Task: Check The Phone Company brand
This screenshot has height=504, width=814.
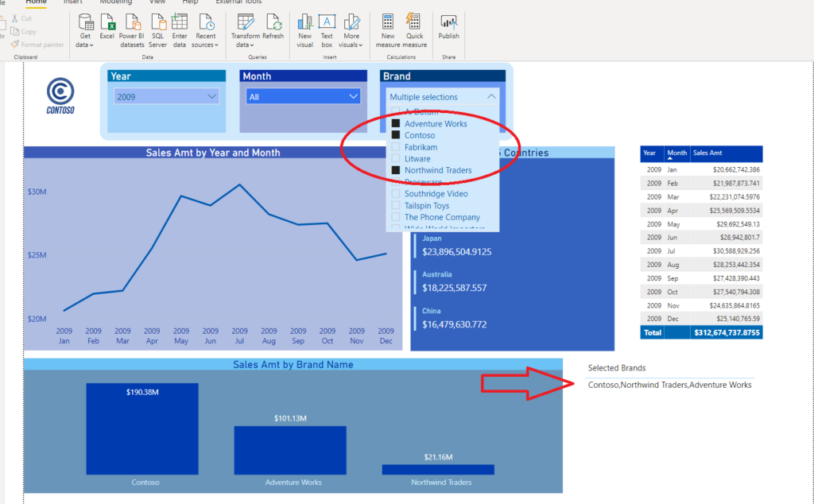Action: (x=396, y=217)
